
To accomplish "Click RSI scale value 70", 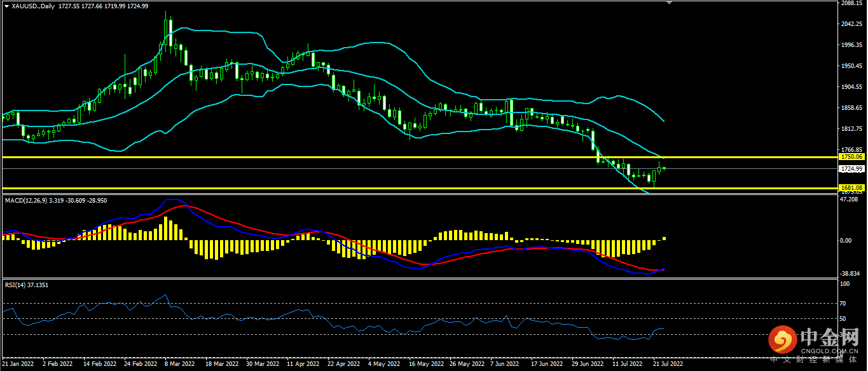I will point(844,304).
